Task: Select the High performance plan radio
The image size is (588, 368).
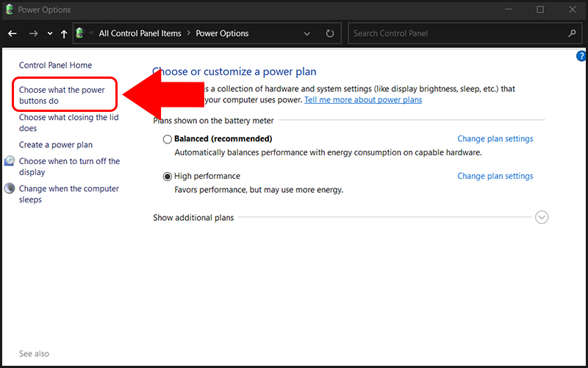Action: (x=168, y=177)
